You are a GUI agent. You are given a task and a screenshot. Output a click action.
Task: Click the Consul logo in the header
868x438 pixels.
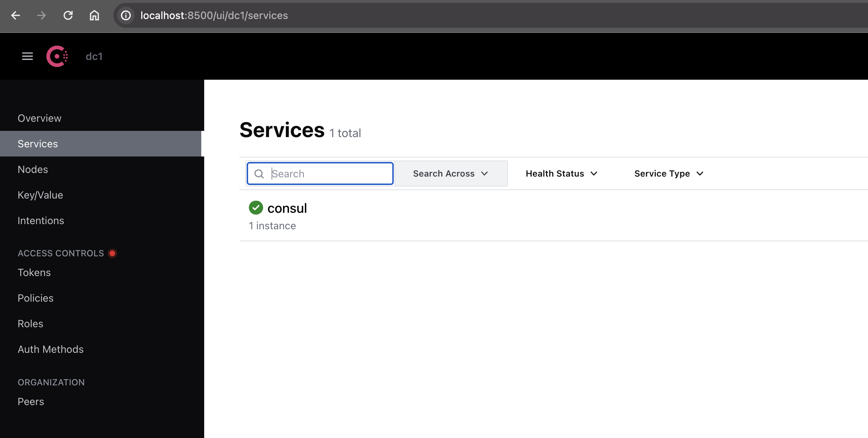pos(57,56)
